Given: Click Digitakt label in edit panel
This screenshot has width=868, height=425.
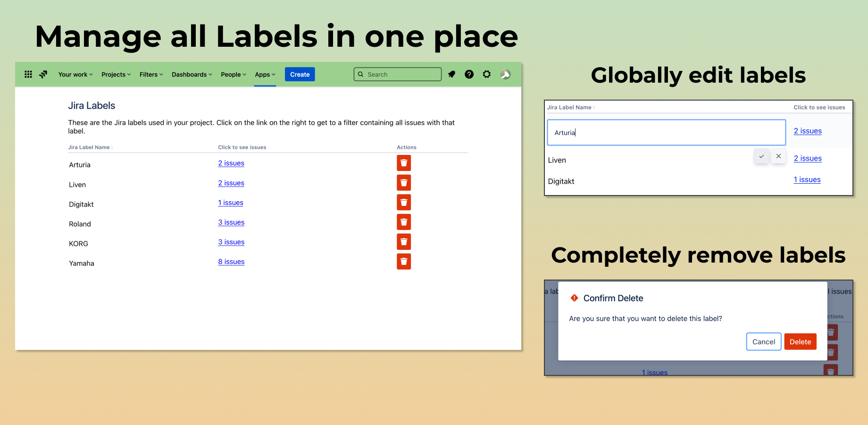Looking at the screenshot, I should click(561, 181).
